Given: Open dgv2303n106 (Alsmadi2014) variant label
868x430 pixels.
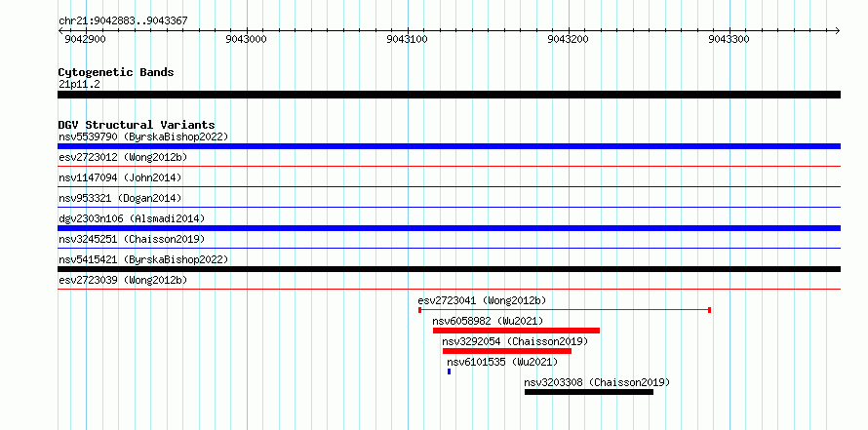Looking at the screenshot, I should 132,218.
